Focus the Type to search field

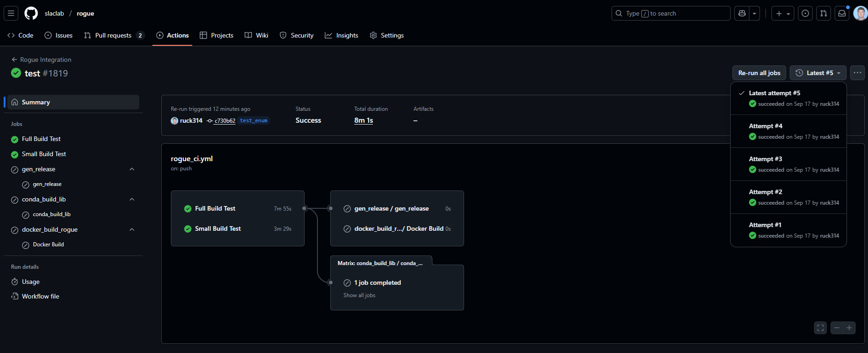click(x=670, y=13)
